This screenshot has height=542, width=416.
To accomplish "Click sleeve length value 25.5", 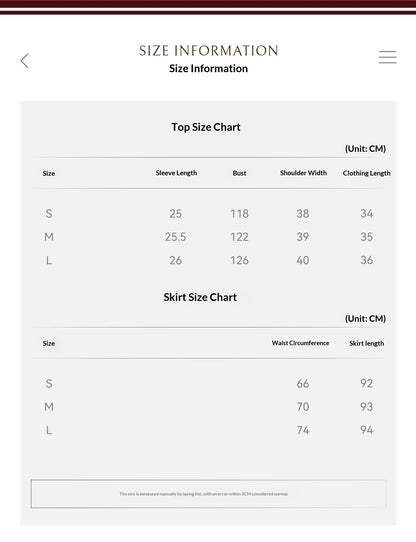I will click(x=175, y=237).
